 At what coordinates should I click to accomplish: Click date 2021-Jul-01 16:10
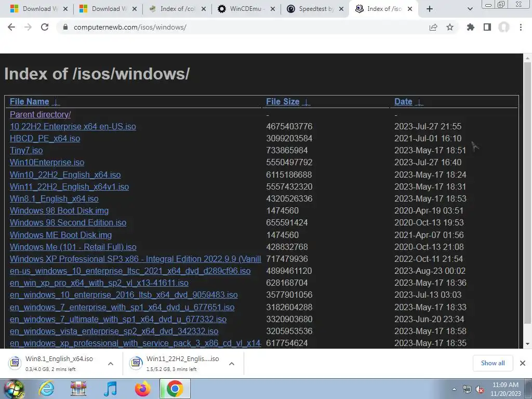tap(428, 138)
